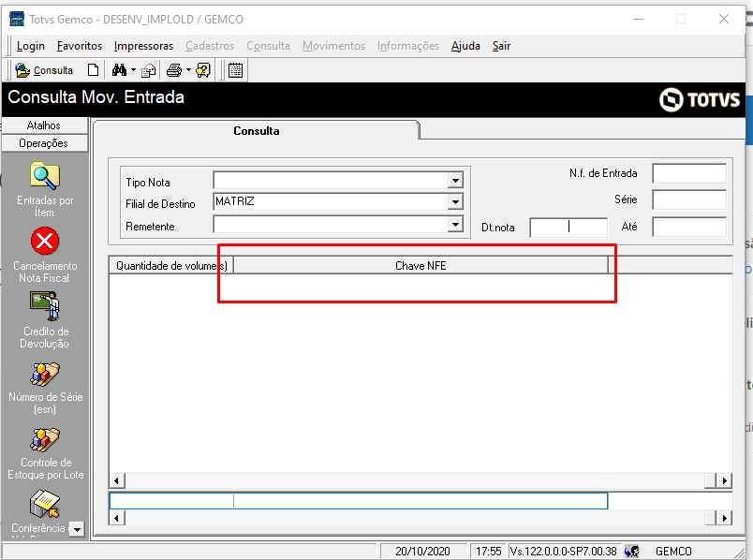Expand the Tipo Nota dropdown

coord(455,181)
